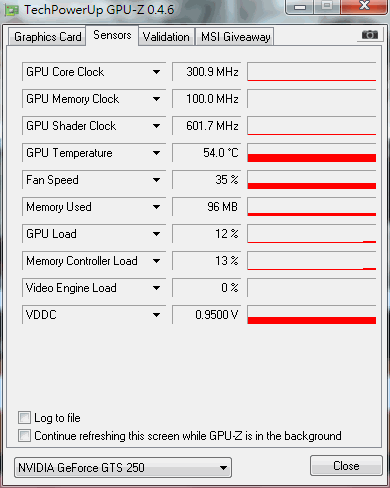The height and width of the screenshot is (488, 390).
Task: Click the Close button
Action: (x=346, y=465)
